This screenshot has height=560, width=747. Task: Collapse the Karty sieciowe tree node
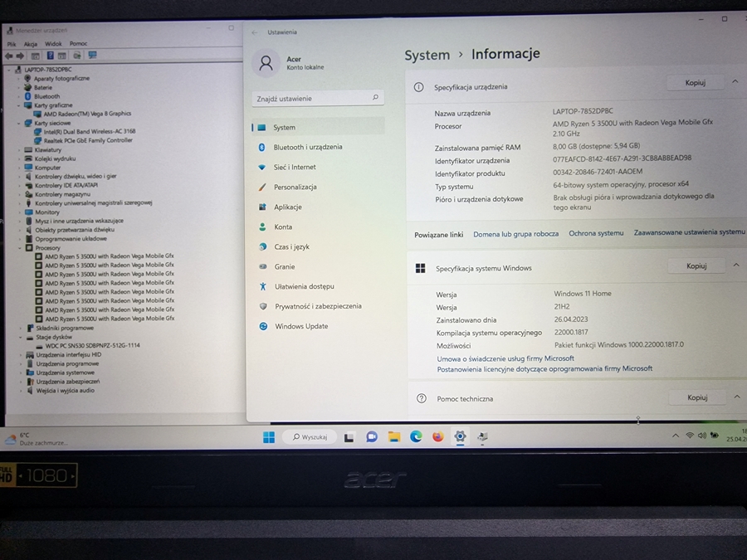[x=19, y=124]
